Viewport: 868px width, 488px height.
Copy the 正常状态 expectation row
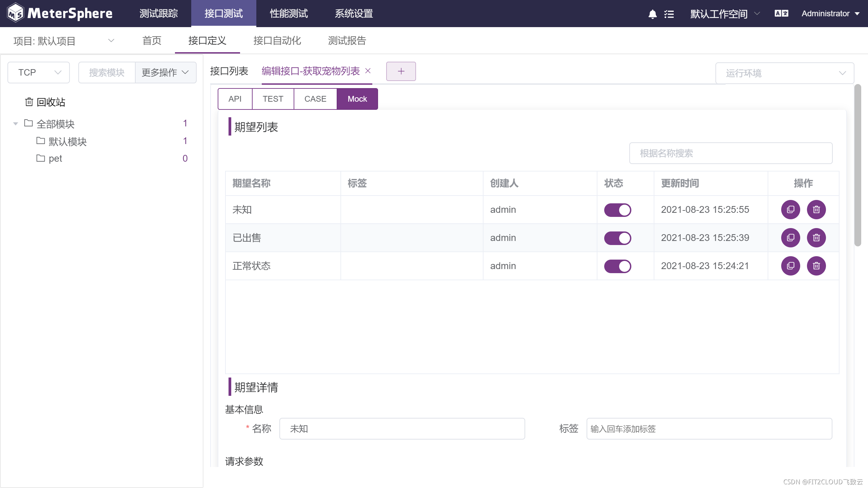790,266
